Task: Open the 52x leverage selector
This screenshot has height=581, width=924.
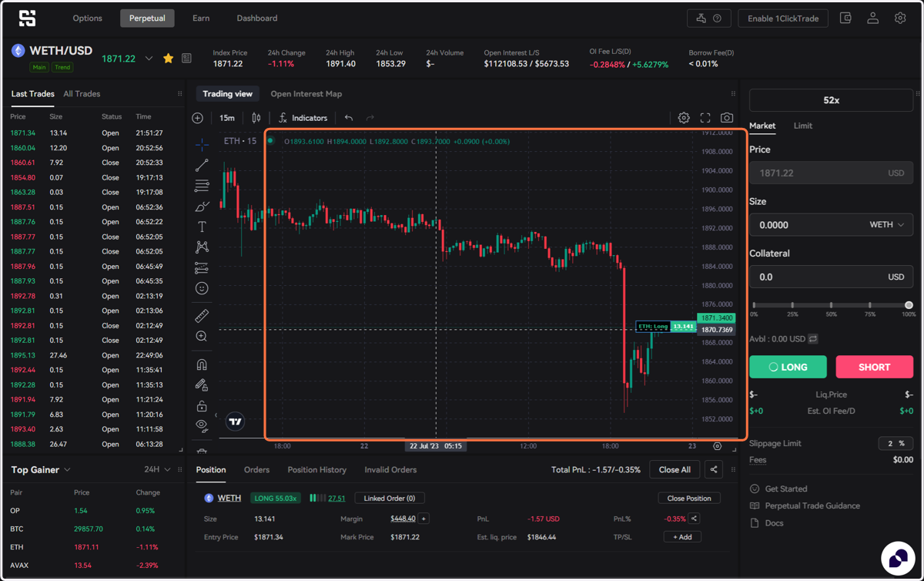Action: click(832, 100)
